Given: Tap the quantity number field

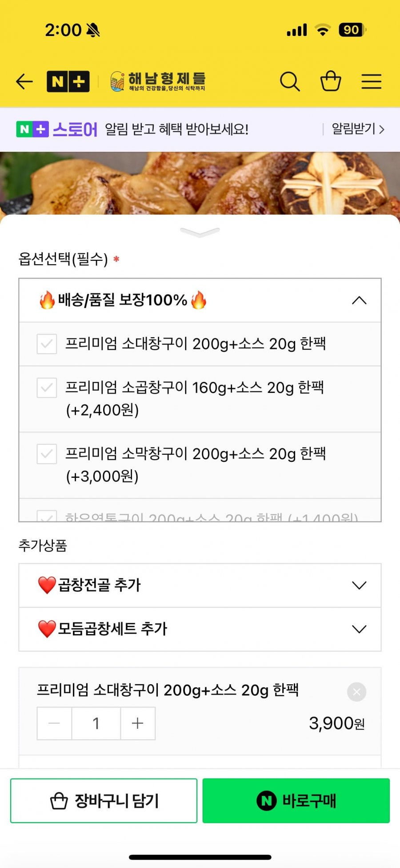Looking at the screenshot, I should click(96, 723).
